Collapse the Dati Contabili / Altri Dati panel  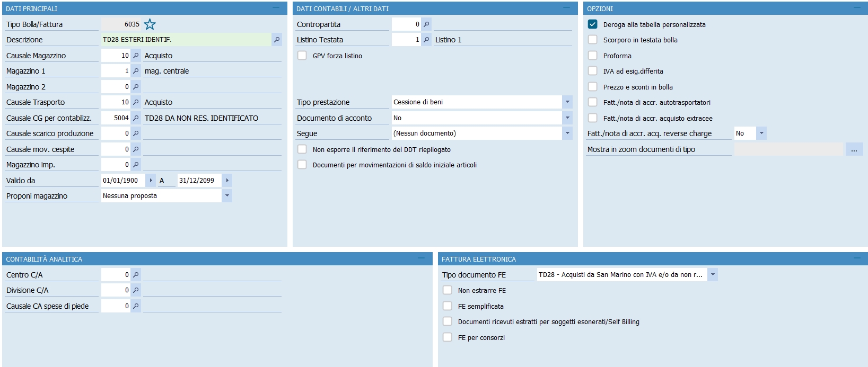tap(566, 8)
